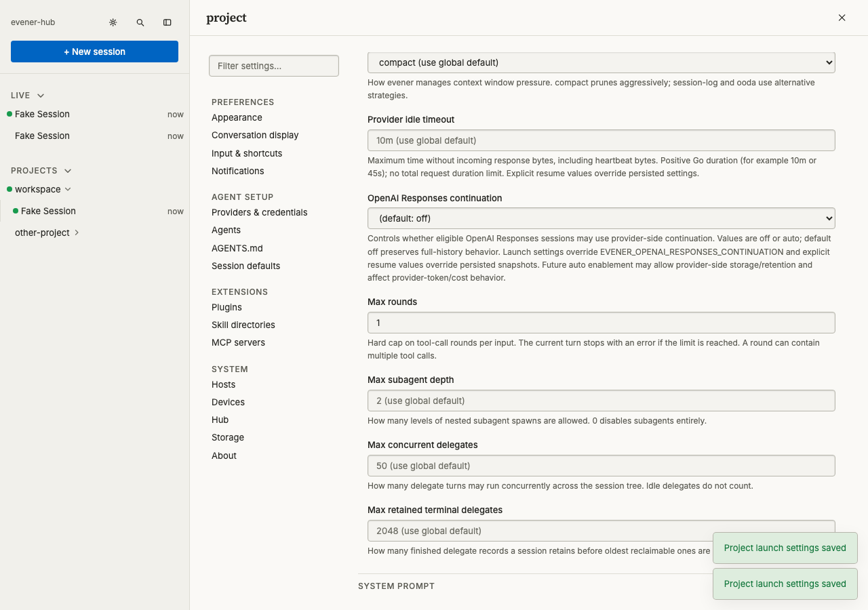Open Appearance preferences
The height and width of the screenshot is (610, 868).
coord(237,117)
